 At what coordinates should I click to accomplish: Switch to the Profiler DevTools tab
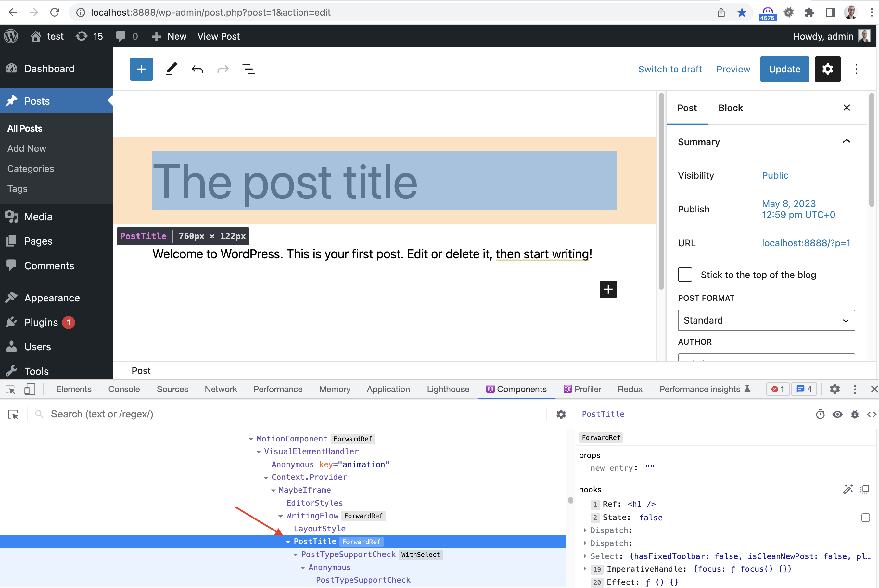[582, 389]
